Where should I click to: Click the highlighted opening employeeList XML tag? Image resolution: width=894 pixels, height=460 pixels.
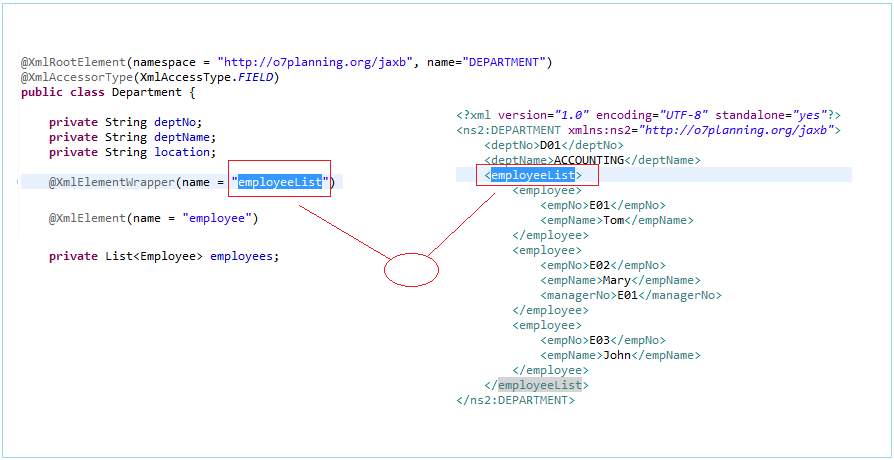pos(533,175)
